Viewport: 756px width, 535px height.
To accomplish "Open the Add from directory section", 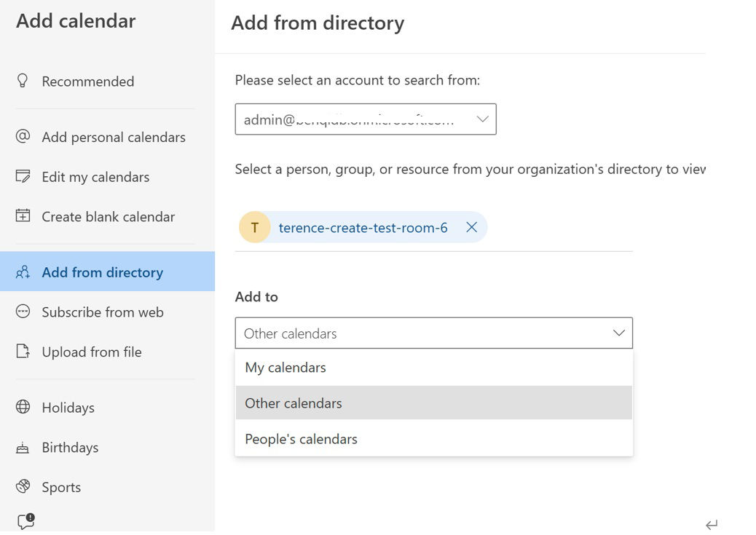I will 102,272.
